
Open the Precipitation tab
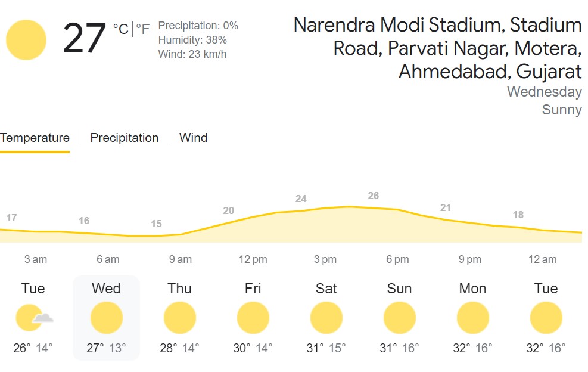click(x=125, y=138)
